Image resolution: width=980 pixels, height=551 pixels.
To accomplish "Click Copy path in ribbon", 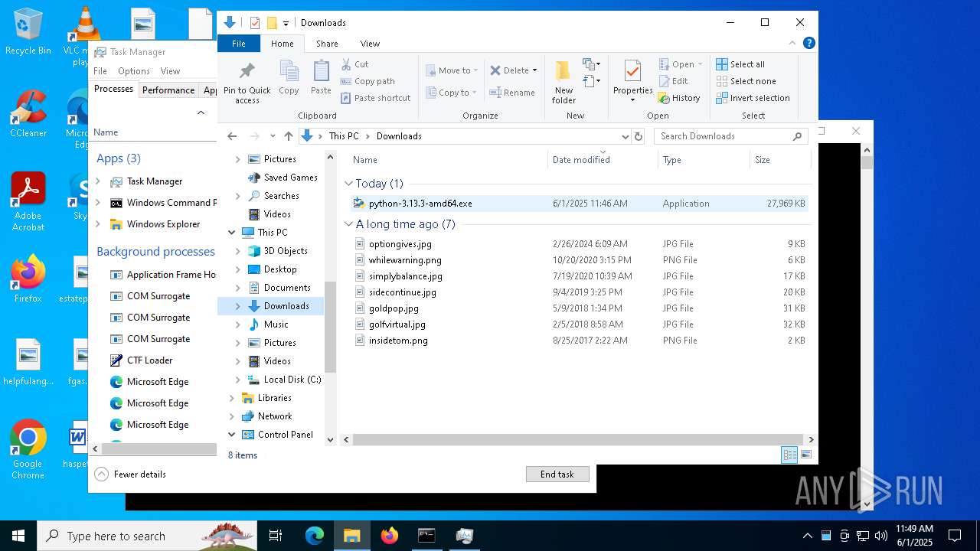I will [x=367, y=81].
